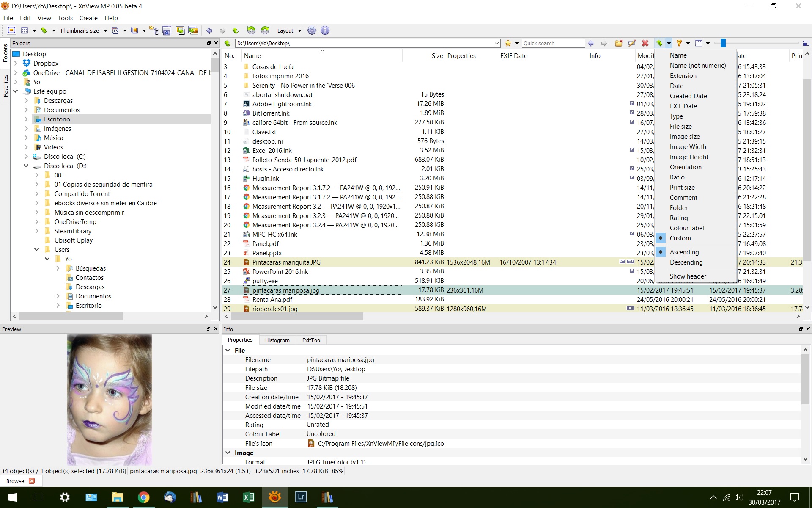
Task: Open the Thumbnails size dropdown
Action: [x=83, y=30]
